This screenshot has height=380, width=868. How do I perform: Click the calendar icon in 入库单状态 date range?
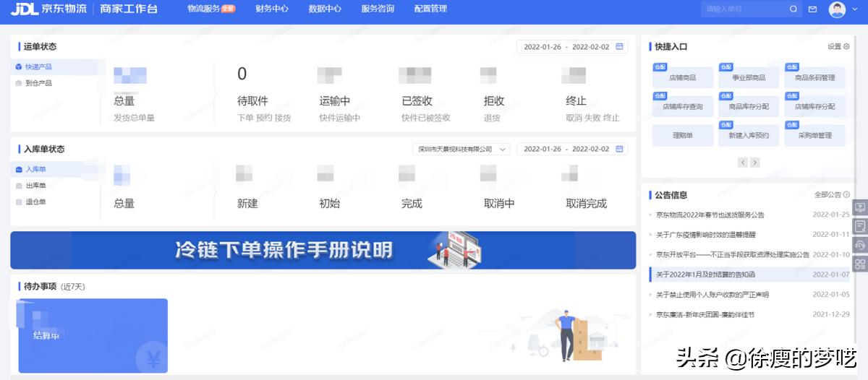[x=620, y=150]
